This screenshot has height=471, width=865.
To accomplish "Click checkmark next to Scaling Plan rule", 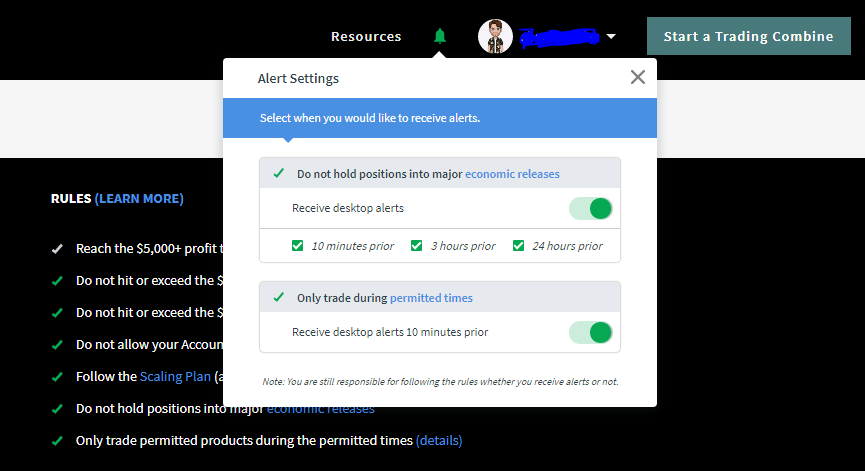I will click(57, 377).
